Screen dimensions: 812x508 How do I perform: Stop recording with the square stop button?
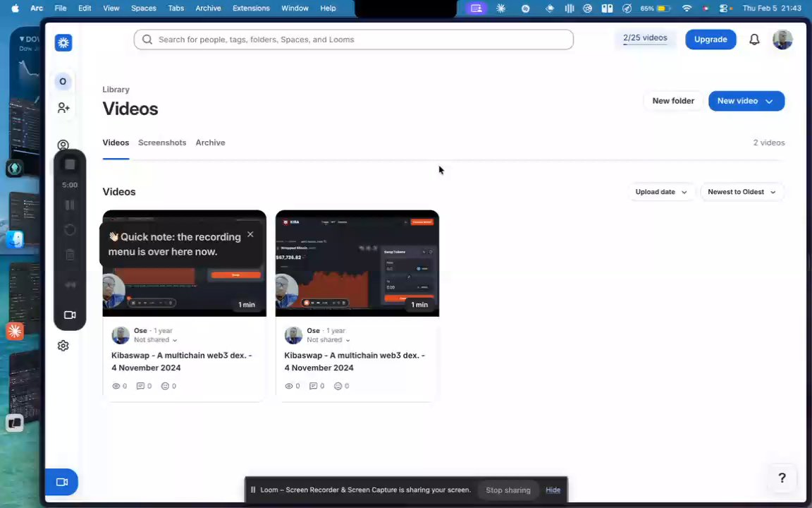[70, 165]
